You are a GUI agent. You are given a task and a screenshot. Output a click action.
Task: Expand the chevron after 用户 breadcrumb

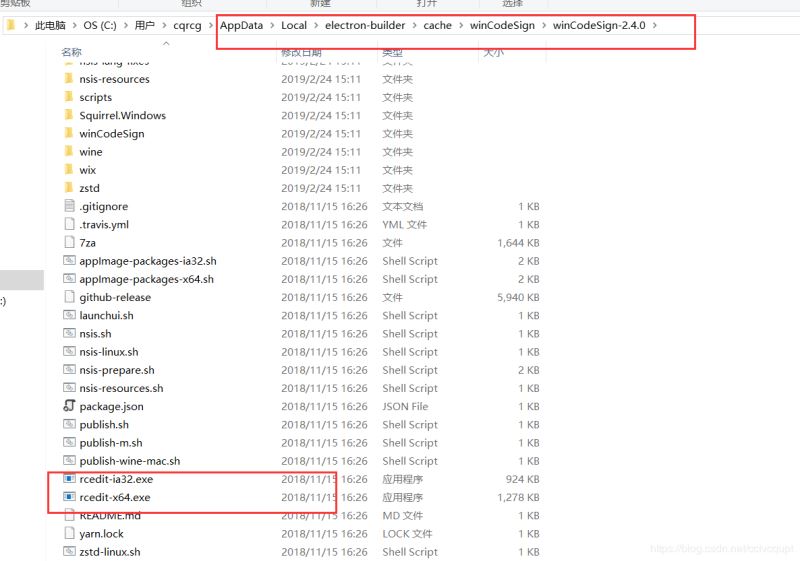(164, 26)
